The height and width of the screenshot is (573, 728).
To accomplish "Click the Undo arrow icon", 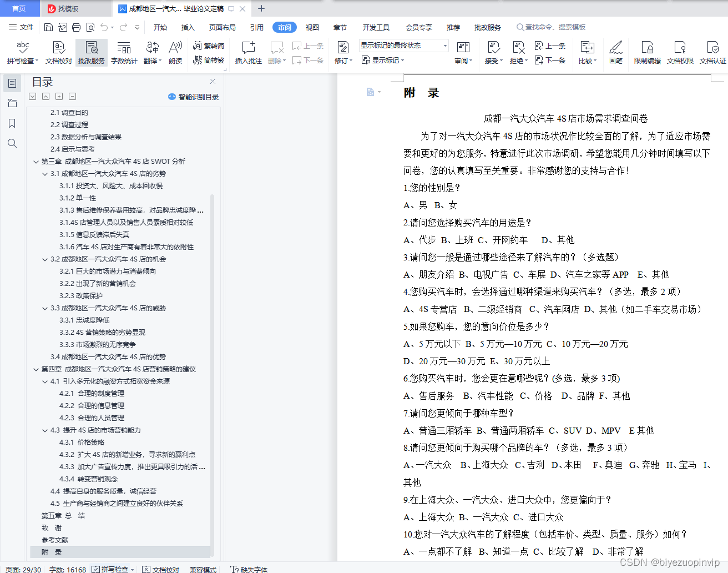I will [x=104, y=27].
